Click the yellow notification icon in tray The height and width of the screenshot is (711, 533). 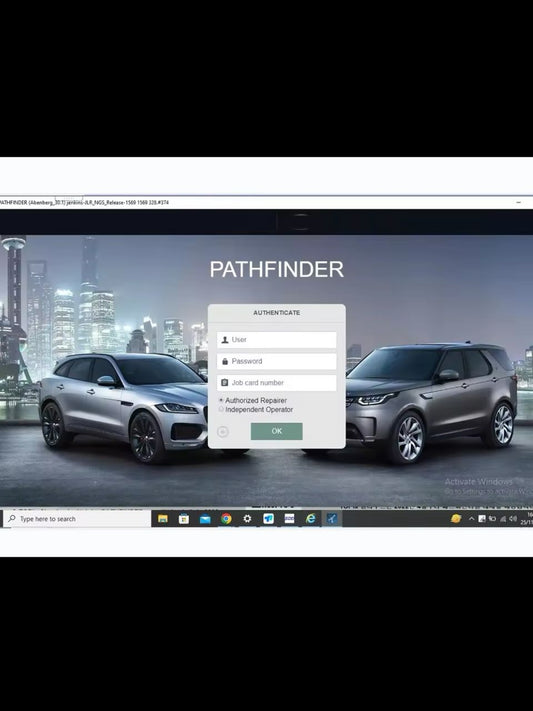456,518
